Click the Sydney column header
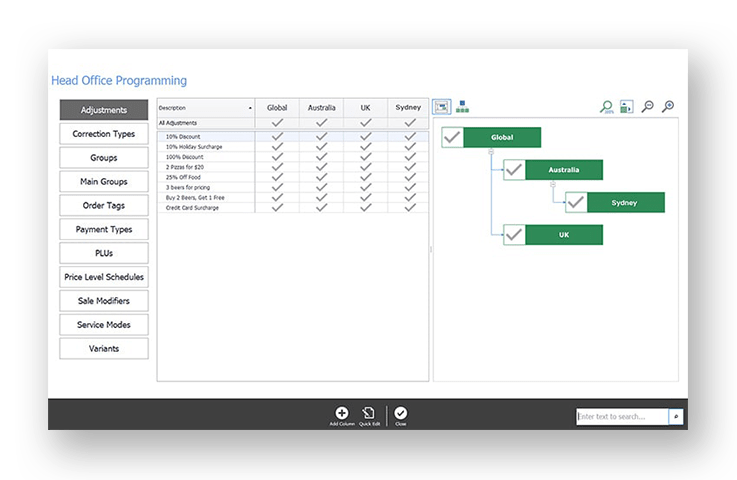 tap(408, 108)
